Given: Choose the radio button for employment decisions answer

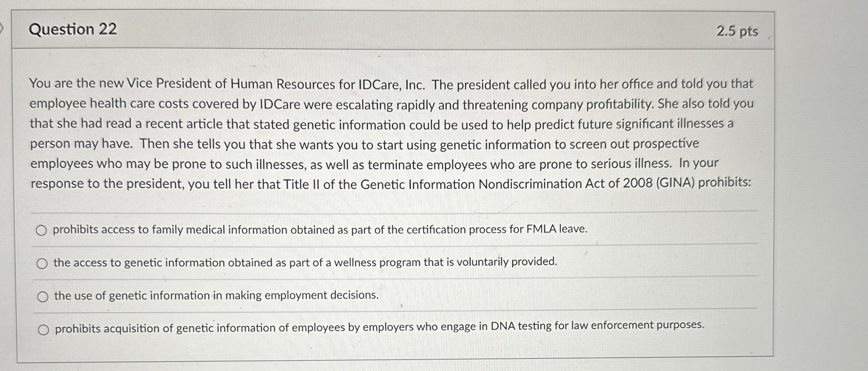Looking at the screenshot, I should tap(43, 297).
